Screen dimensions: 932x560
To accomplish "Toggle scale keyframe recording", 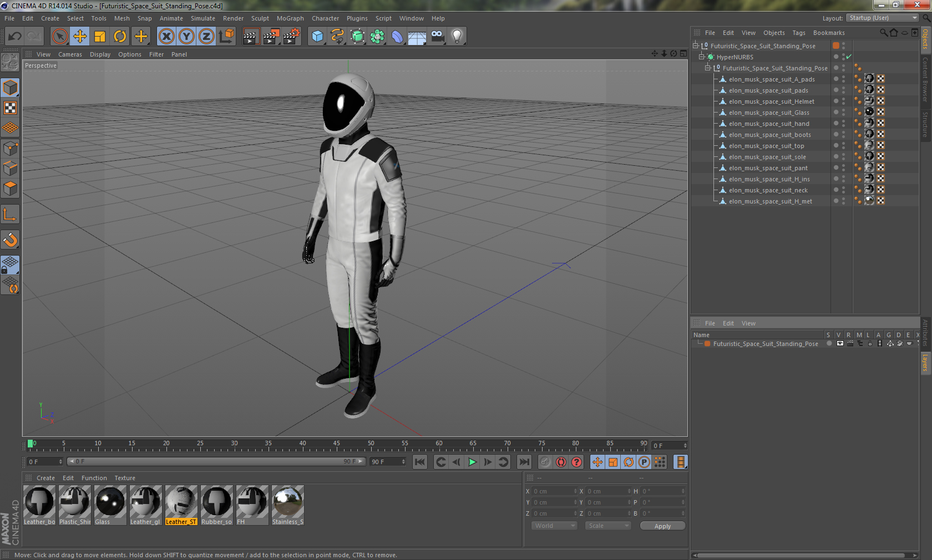I will (613, 462).
